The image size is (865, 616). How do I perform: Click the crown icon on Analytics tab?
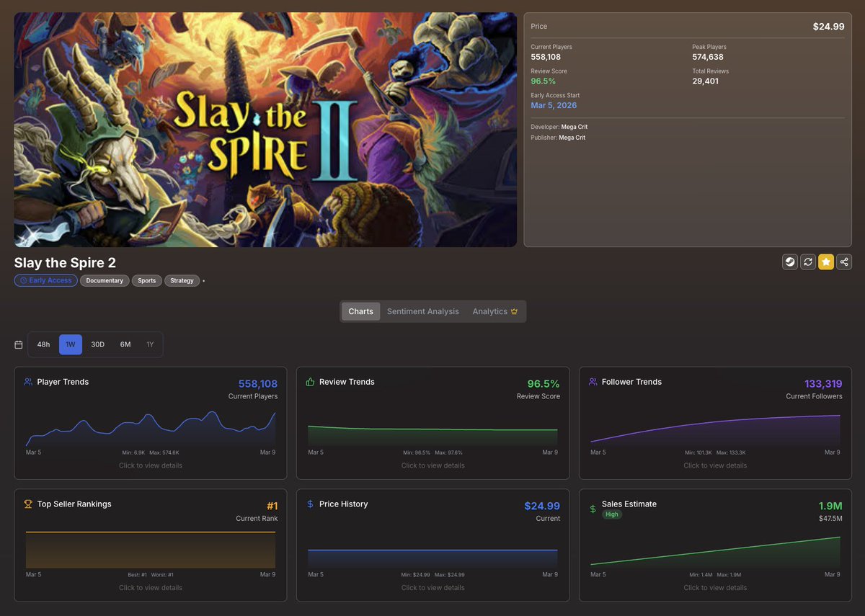[x=514, y=312]
